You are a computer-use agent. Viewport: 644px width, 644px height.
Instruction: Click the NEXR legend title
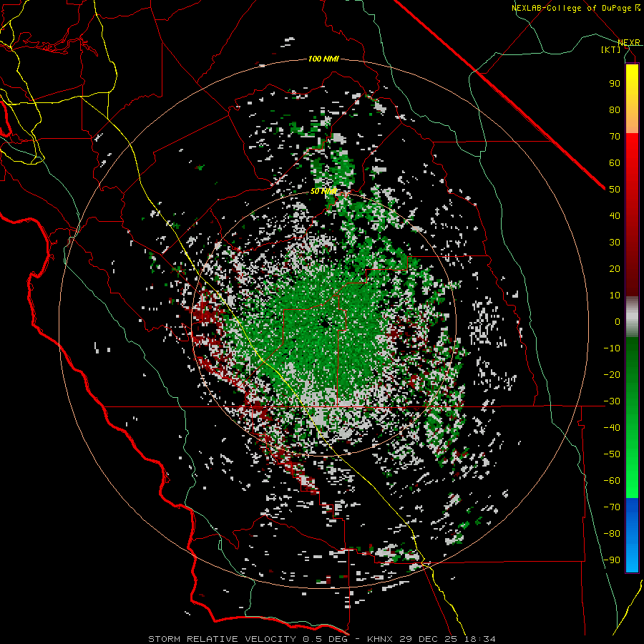pyautogui.click(x=629, y=42)
